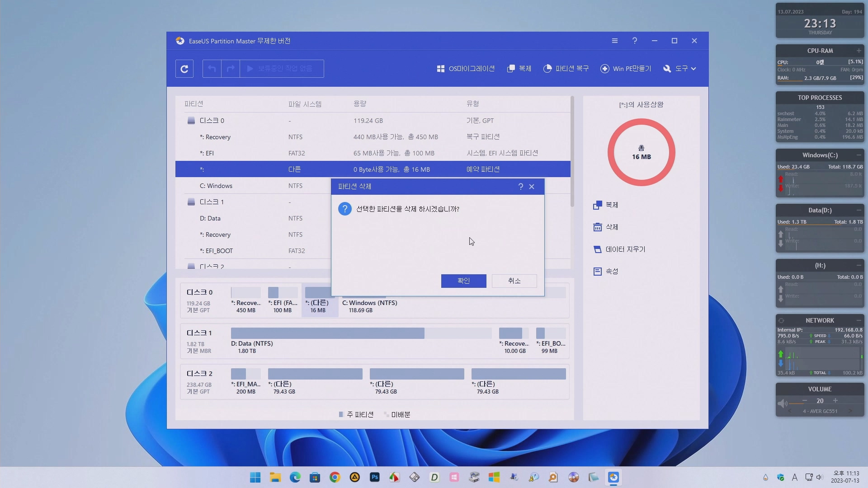Click the 파일 시스템 column header
Image resolution: width=868 pixels, height=488 pixels.
pyautogui.click(x=305, y=104)
